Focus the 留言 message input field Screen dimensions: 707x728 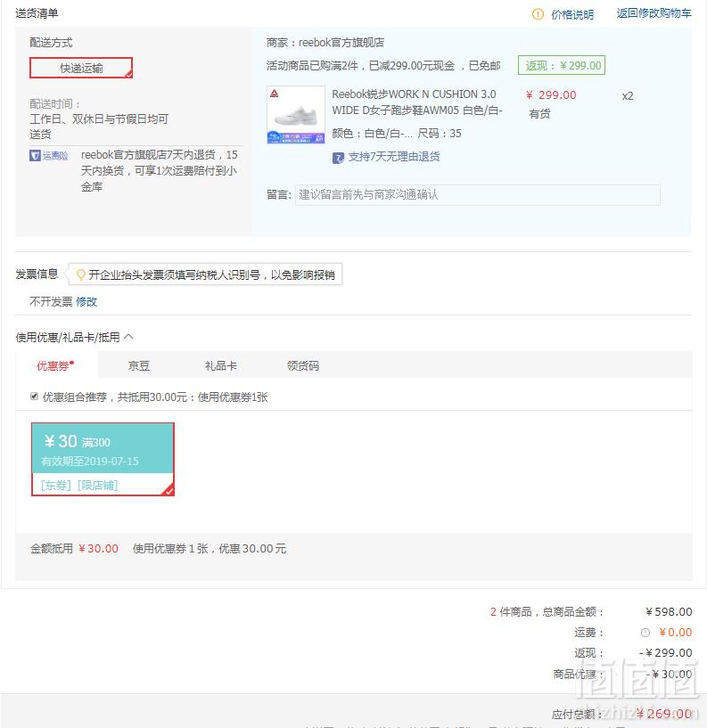[x=478, y=195]
